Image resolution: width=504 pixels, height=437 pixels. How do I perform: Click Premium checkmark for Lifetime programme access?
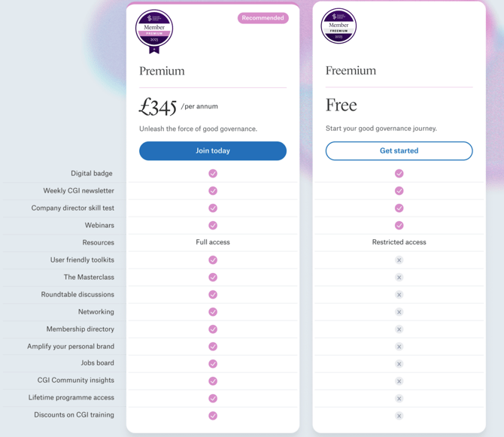213,399
